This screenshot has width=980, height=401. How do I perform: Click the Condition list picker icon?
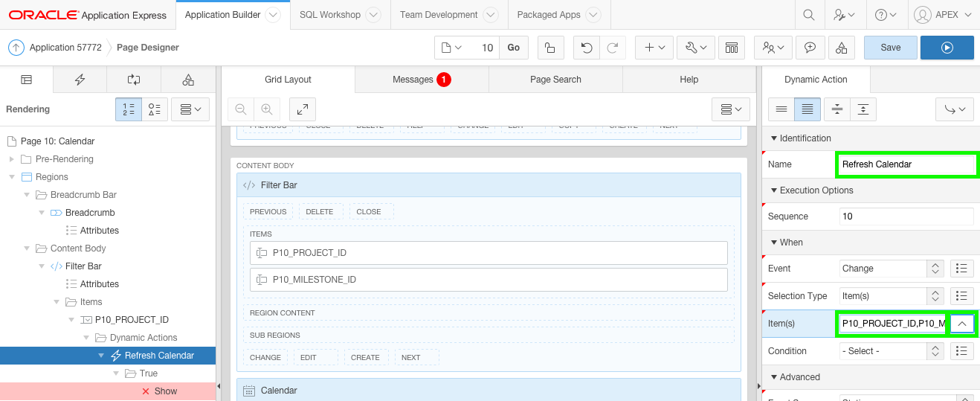click(963, 351)
